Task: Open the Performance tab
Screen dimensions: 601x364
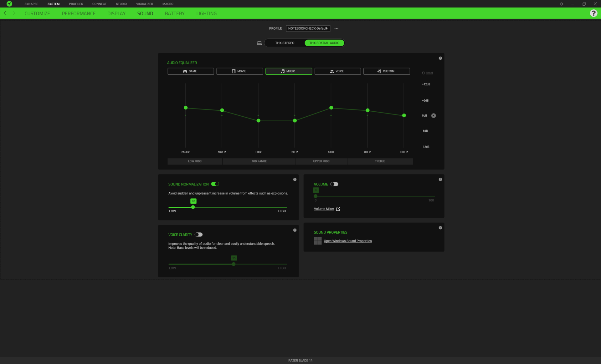Action: click(x=79, y=13)
